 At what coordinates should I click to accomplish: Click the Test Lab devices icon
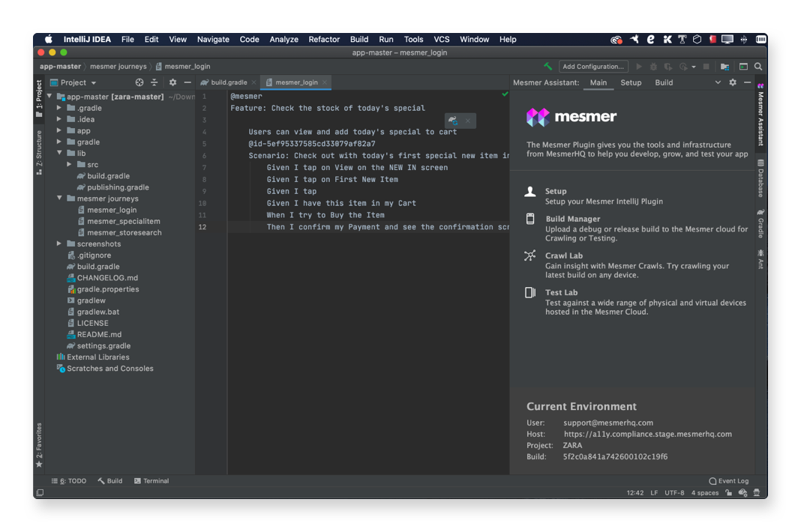(530, 292)
